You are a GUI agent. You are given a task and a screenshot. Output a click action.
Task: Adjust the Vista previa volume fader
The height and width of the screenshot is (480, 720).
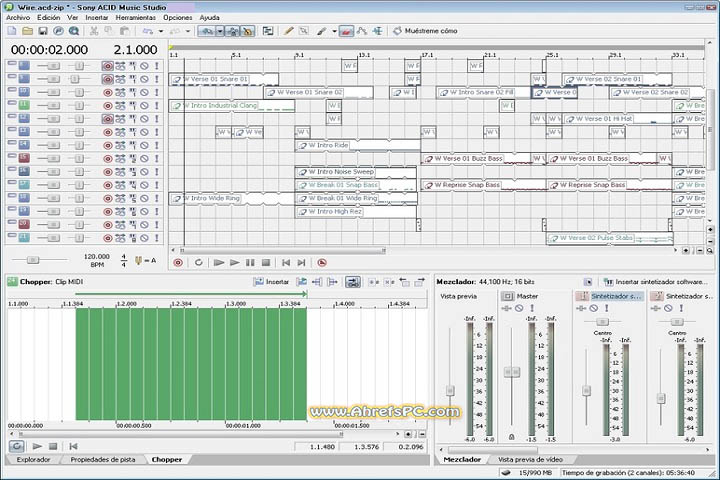click(450, 391)
